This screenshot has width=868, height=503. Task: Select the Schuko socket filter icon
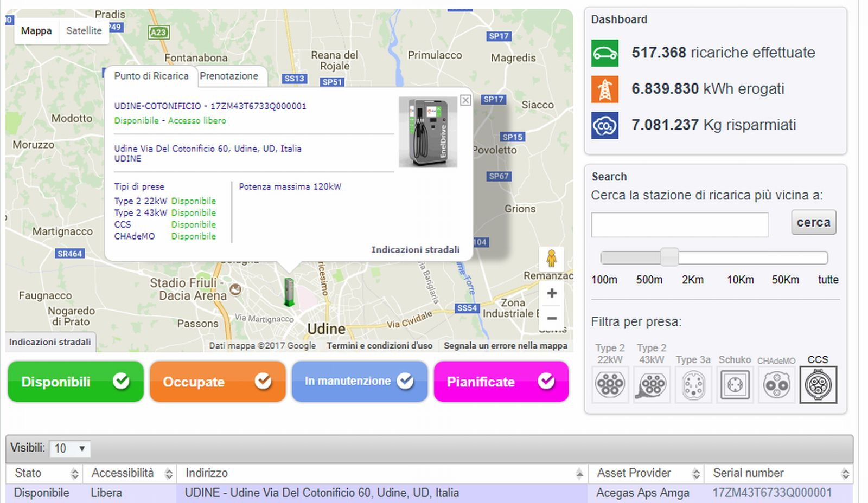pyautogui.click(x=735, y=385)
